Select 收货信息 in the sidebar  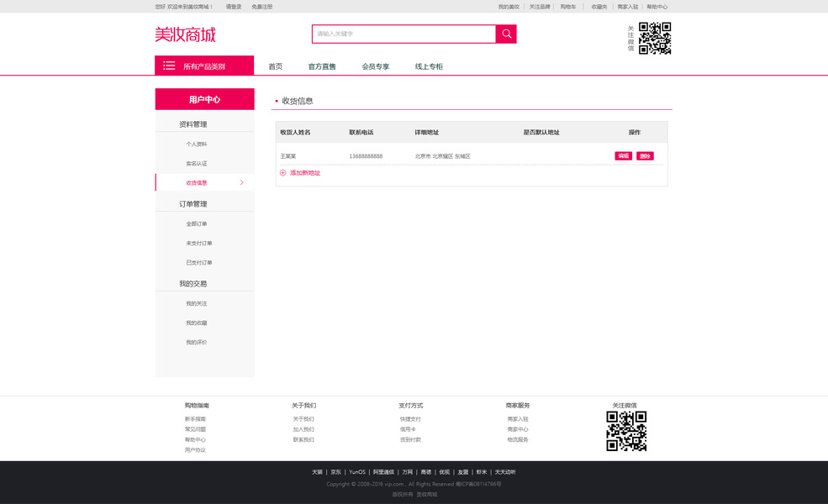tap(197, 182)
